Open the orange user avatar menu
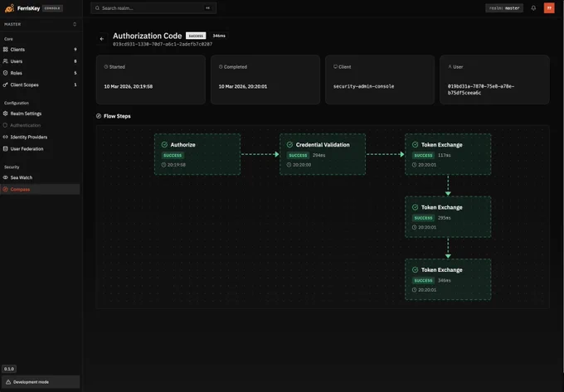The image size is (564, 392). click(549, 8)
